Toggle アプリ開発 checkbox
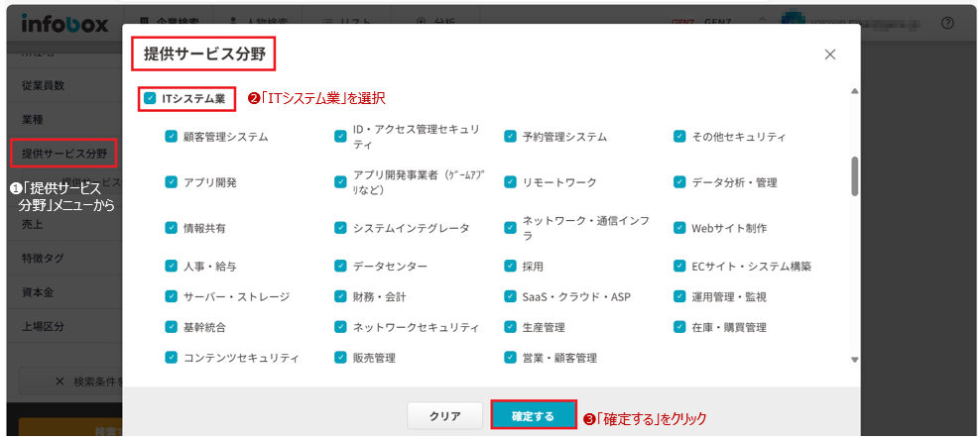Screen dimensions: 980x441 [x=171, y=181]
